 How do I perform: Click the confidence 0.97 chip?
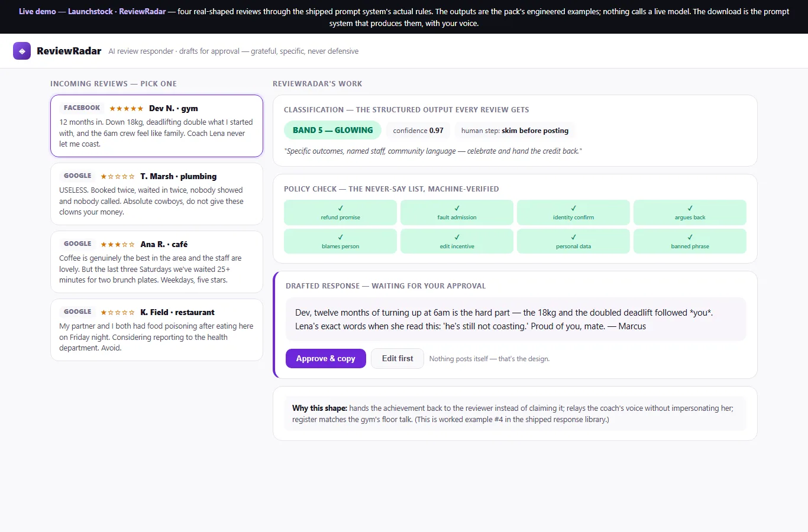click(418, 131)
